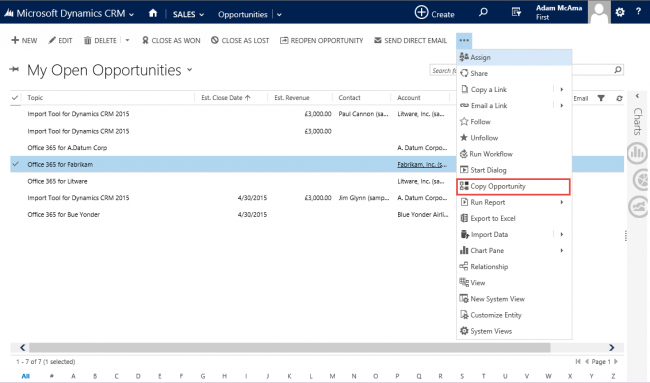Image resolution: width=650 pixels, height=383 pixels.
Task: Choose Unfollow in the menu
Action: [514, 138]
